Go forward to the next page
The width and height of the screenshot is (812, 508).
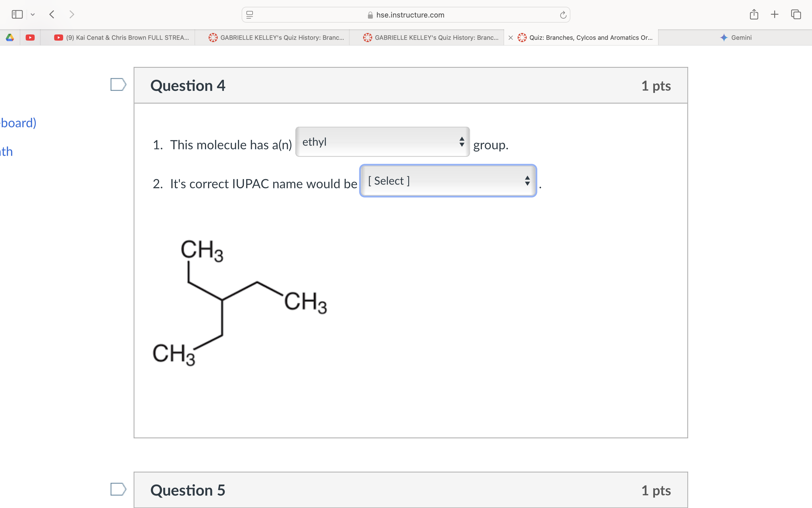(x=71, y=14)
